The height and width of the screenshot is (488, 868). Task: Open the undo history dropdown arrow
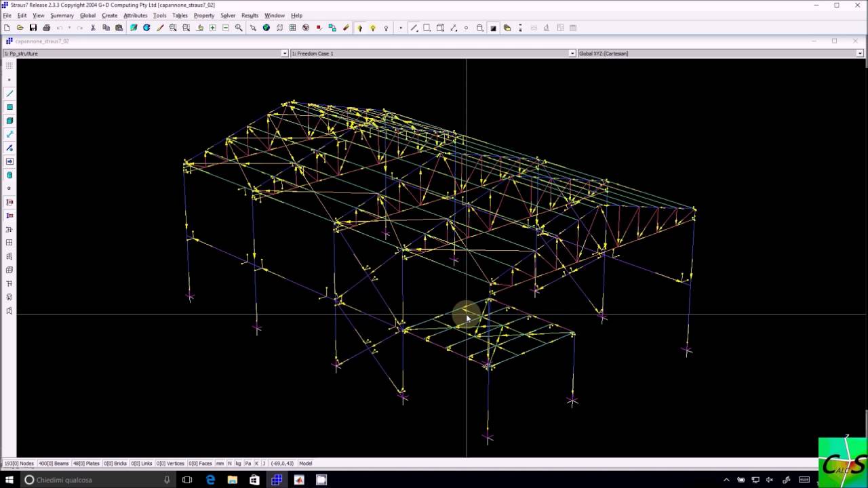69,28
